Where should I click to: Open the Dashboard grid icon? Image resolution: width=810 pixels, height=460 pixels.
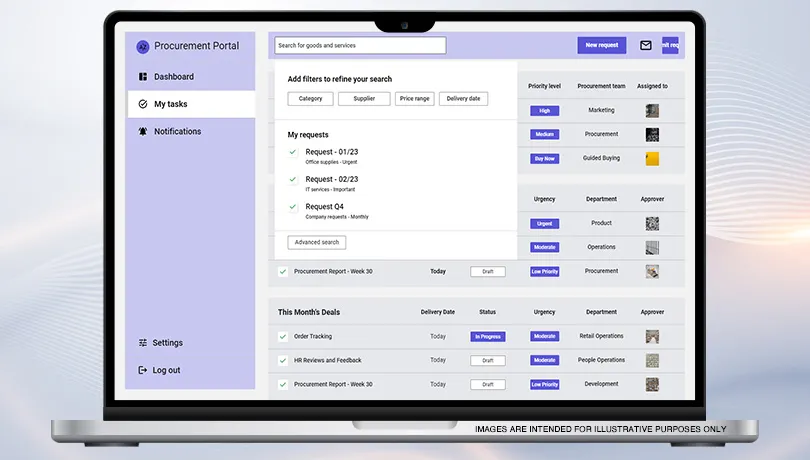143,77
